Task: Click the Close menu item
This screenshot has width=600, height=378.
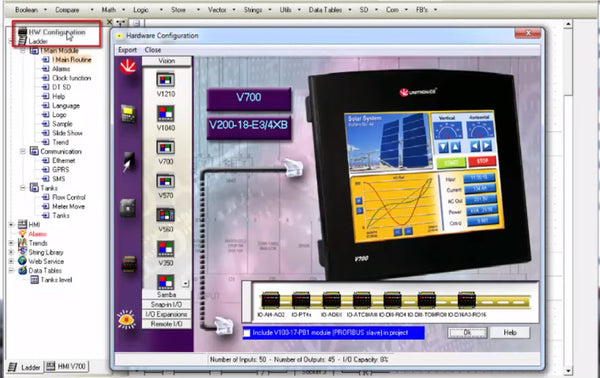Action: [x=153, y=50]
